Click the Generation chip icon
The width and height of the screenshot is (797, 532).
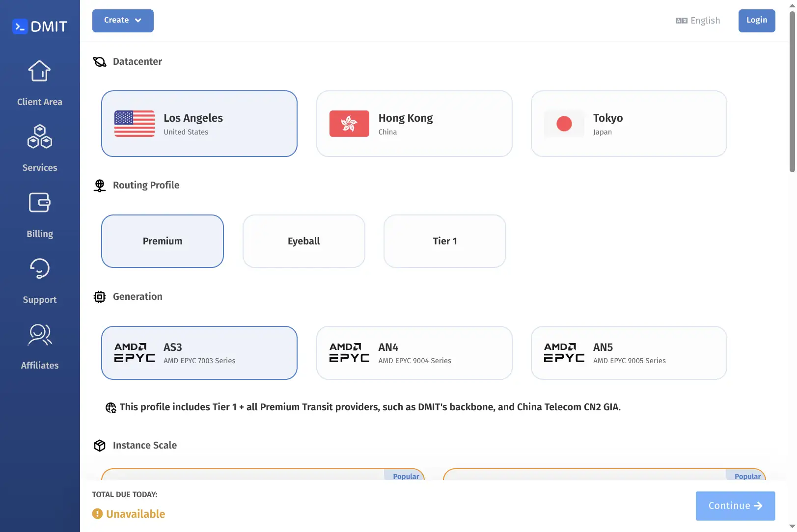[100, 297]
